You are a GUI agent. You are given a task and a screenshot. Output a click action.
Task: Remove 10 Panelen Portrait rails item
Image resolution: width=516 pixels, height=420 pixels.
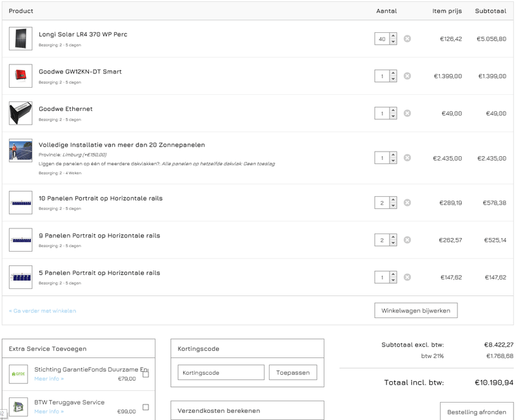tap(407, 203)
